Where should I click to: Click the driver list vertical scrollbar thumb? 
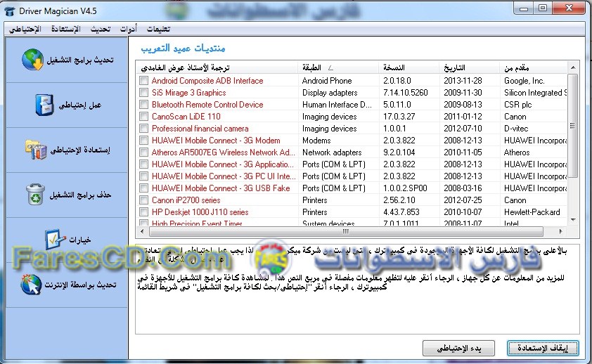tap(573, 126)
